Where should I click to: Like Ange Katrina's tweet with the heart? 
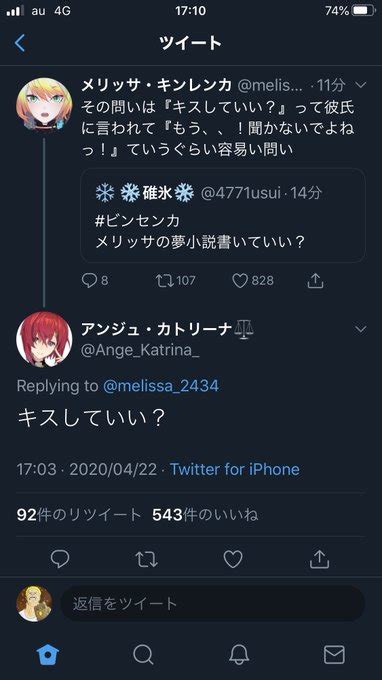(x=233, y=559)
